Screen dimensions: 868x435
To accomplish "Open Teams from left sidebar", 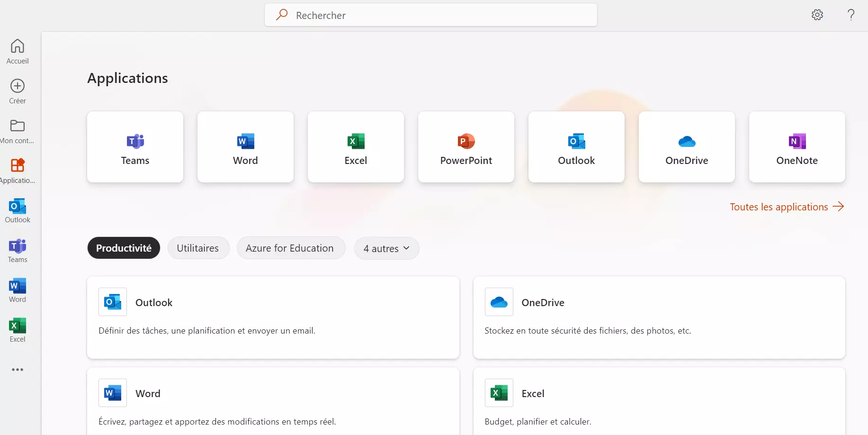I will (x=18, y=251).
